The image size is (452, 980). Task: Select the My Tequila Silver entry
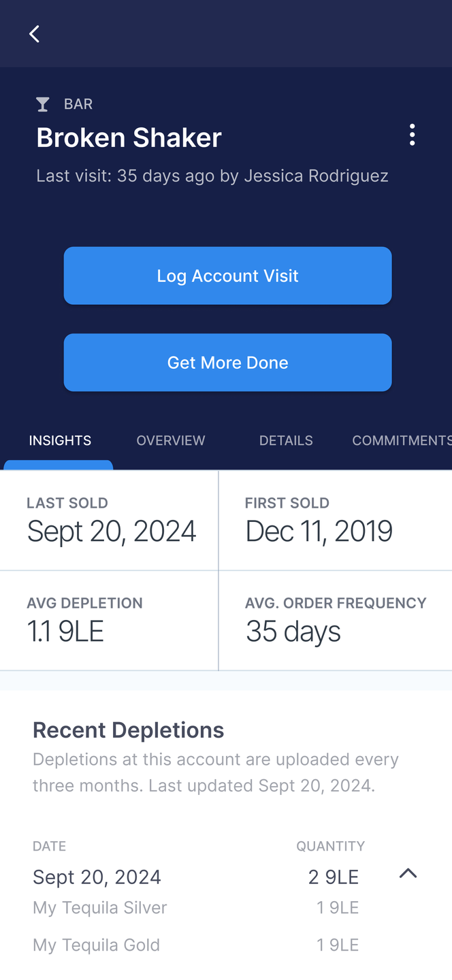(100, 908)
